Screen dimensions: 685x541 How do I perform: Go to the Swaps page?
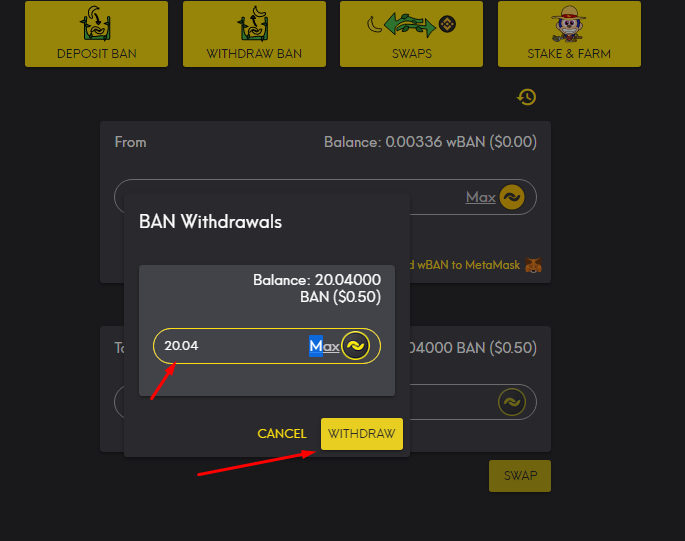[412, 34]
